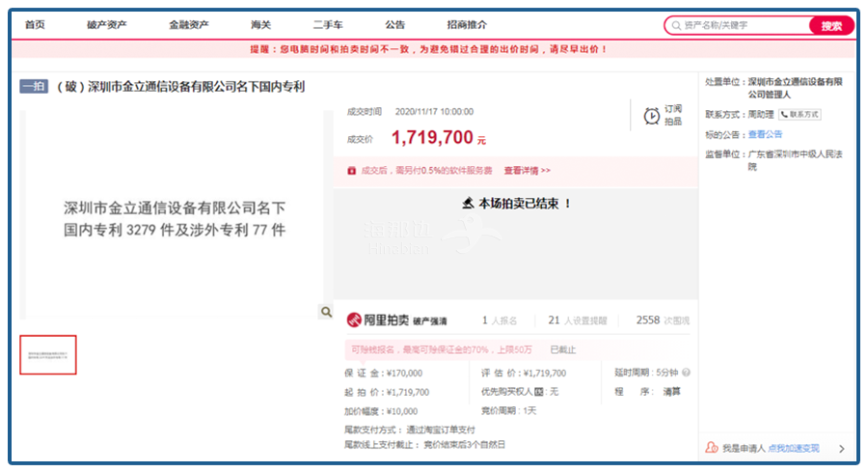868x472 pixels.
Task: Click into the 资产名称/关键字 search field
Action: [x=743, y=25]
